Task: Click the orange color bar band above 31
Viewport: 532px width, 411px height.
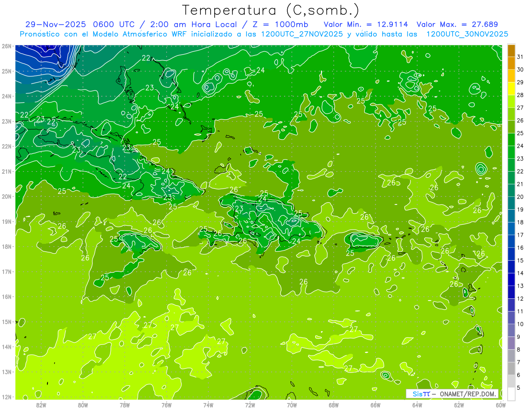Action: coord(511,51)
